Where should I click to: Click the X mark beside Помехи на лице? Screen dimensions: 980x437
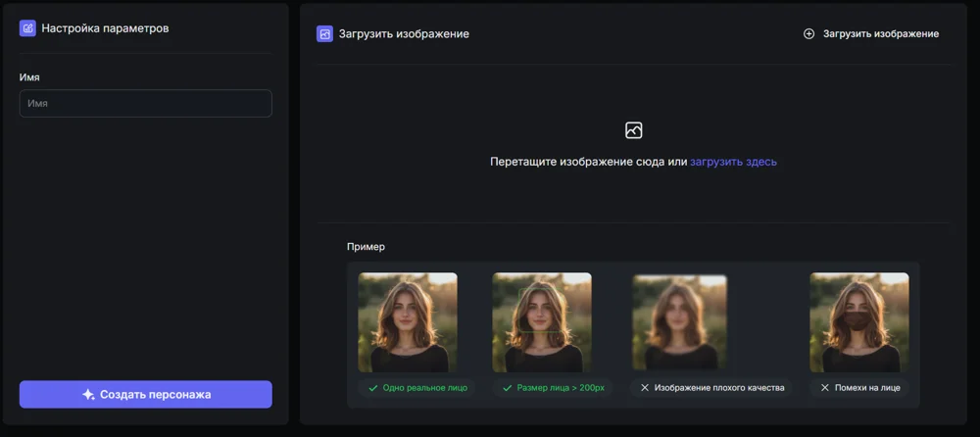[824, 388]
